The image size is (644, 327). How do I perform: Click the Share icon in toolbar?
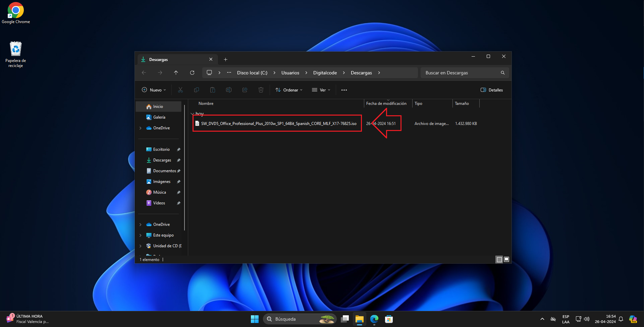click(245, 90)
